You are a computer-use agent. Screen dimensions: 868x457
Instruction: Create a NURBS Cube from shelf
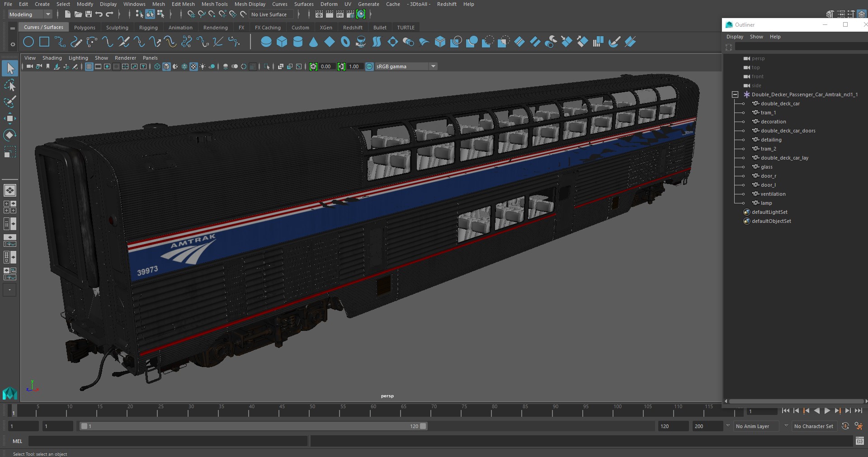click(282, 42)
